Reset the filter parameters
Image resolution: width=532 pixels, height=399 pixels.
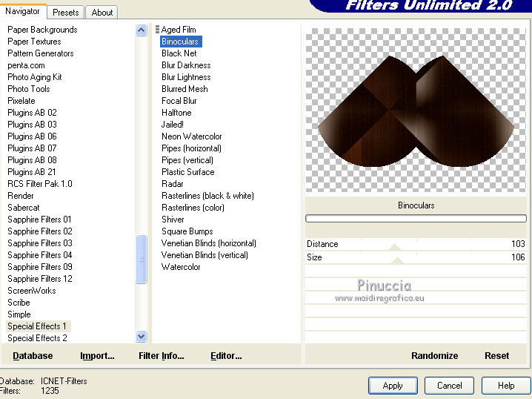coord(496,355)
